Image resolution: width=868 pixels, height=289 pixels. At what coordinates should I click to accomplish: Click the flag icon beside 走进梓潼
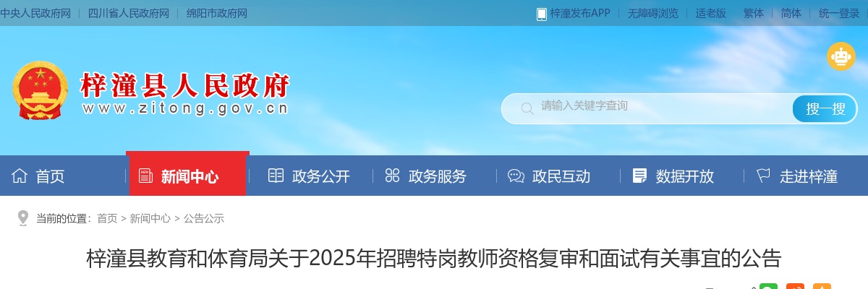(763, 176)
